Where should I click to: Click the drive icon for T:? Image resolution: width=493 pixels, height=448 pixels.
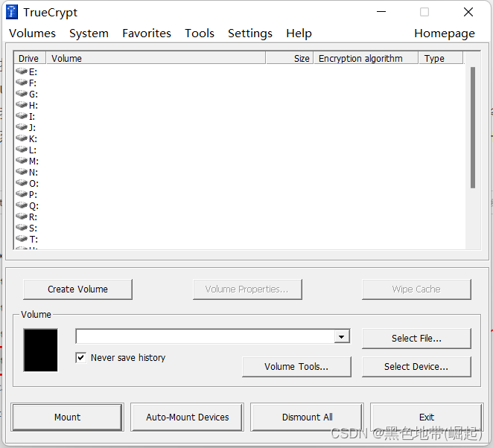click(x=22, y=239)
